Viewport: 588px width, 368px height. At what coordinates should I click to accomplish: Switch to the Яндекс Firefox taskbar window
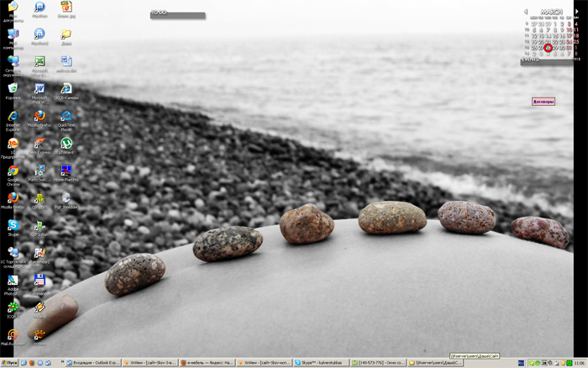207,363
